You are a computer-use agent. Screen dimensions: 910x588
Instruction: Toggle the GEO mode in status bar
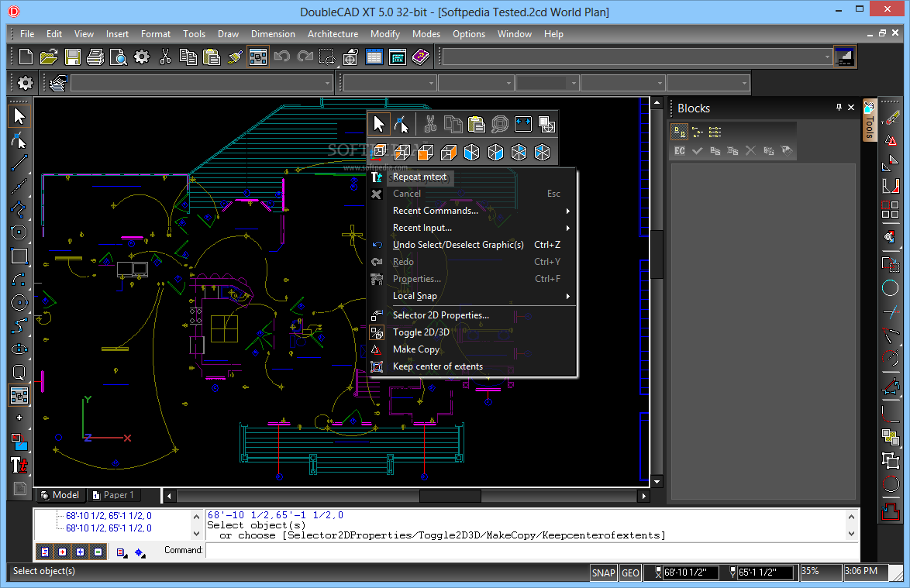(x=630, y=573)
